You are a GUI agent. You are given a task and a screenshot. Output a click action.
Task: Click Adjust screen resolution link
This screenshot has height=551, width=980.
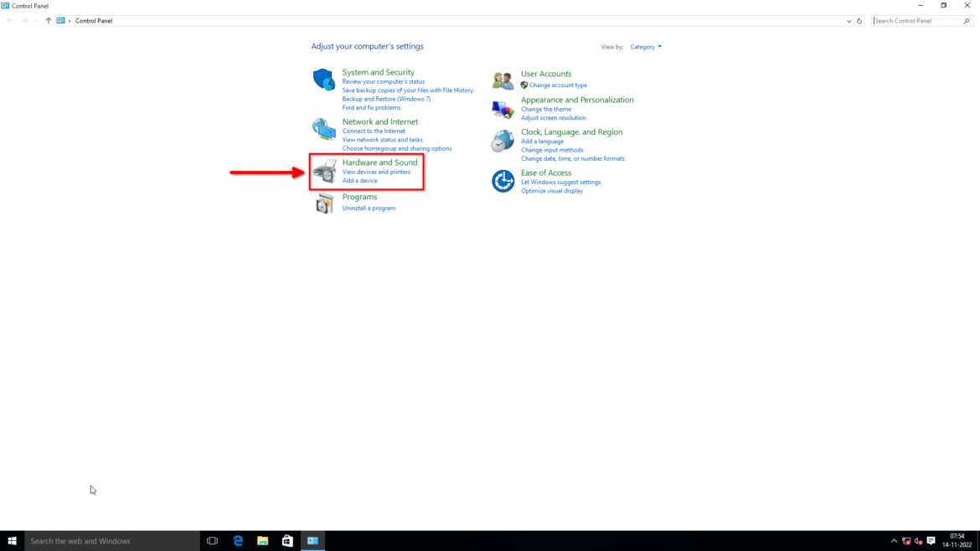553,118
